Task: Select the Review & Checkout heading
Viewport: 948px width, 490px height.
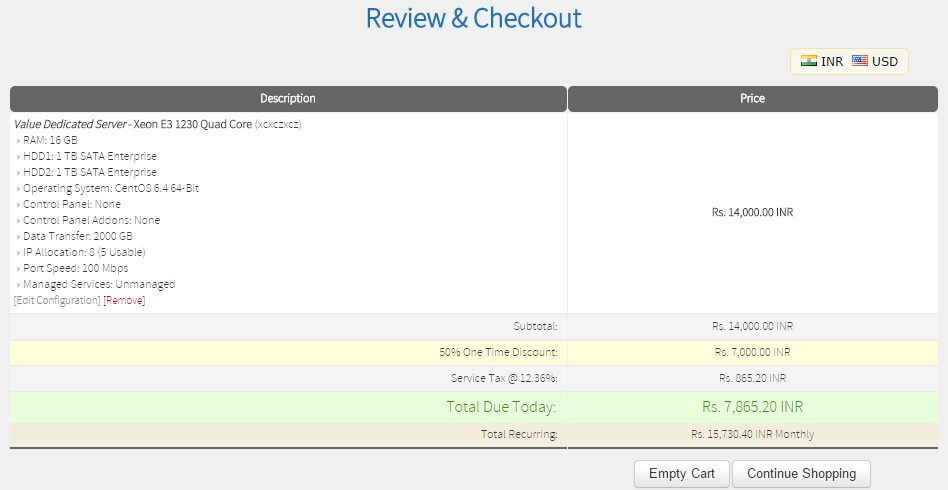Action: click(x=473, y=18)
